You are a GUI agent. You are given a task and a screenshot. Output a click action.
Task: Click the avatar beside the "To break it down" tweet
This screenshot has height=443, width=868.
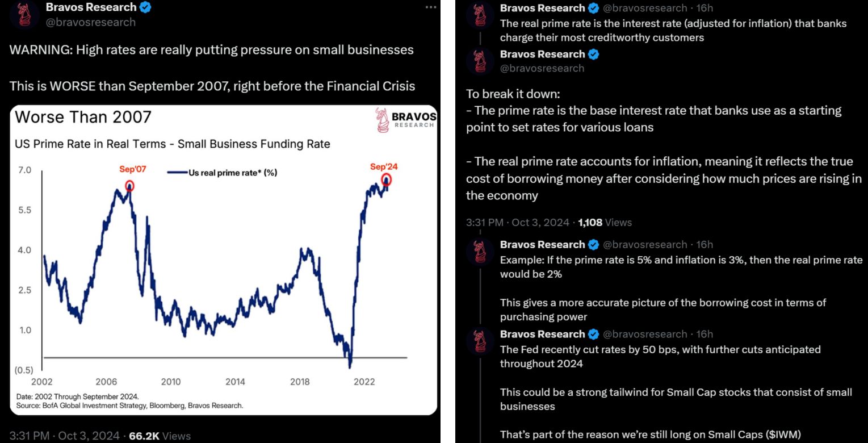(x=480, y=61)
